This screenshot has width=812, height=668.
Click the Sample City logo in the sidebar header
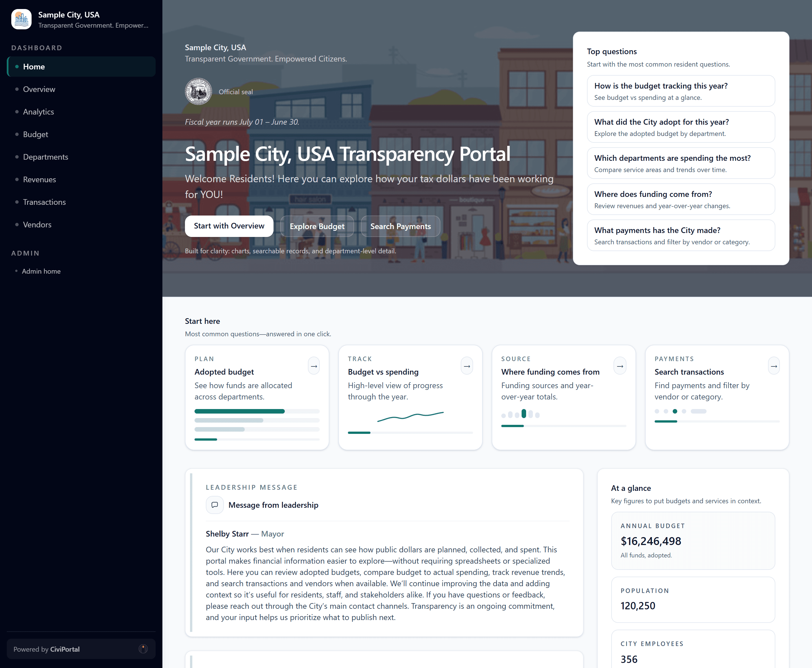tap(21, 19)
